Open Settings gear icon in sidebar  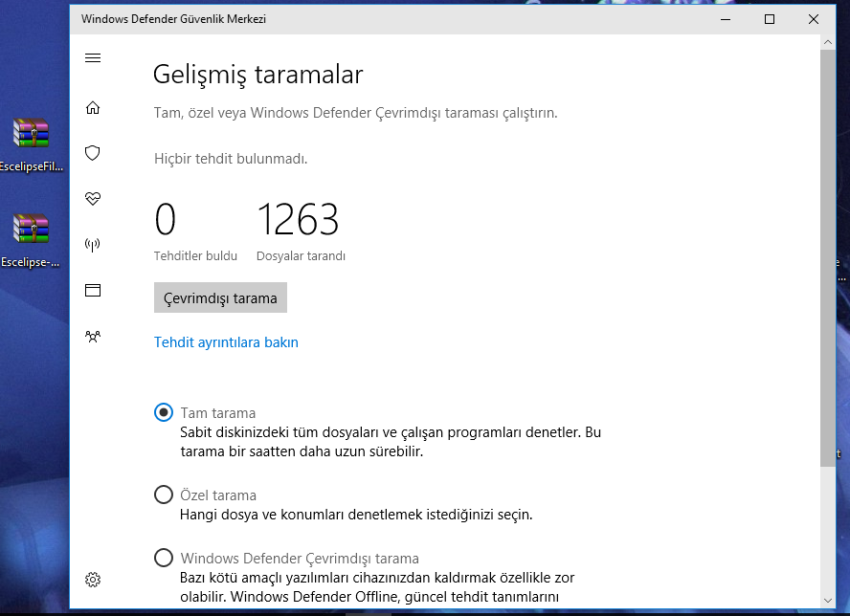[93, 580]
